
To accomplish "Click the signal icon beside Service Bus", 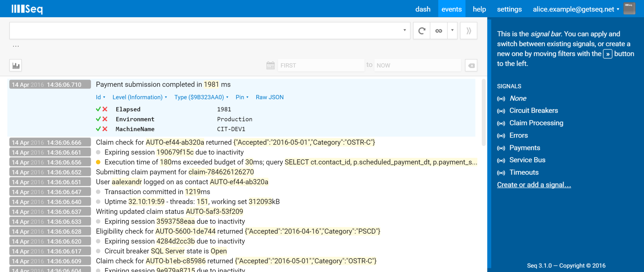I will (x=501, y=160).
